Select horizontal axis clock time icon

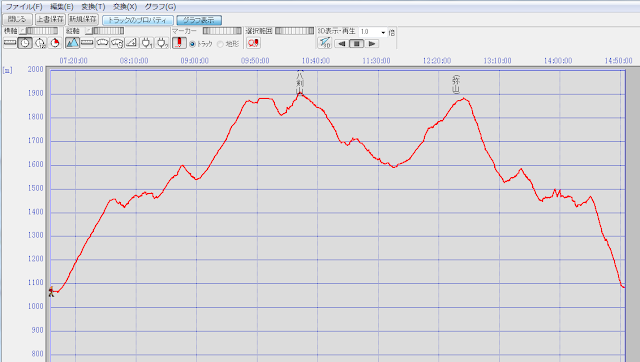tap(25, 42)
